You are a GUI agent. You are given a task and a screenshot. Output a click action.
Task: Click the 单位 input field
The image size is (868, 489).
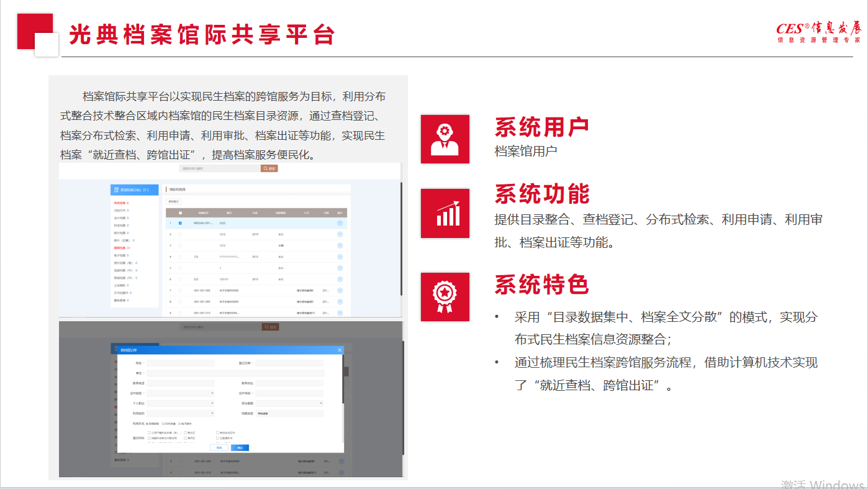pos(235,373)
